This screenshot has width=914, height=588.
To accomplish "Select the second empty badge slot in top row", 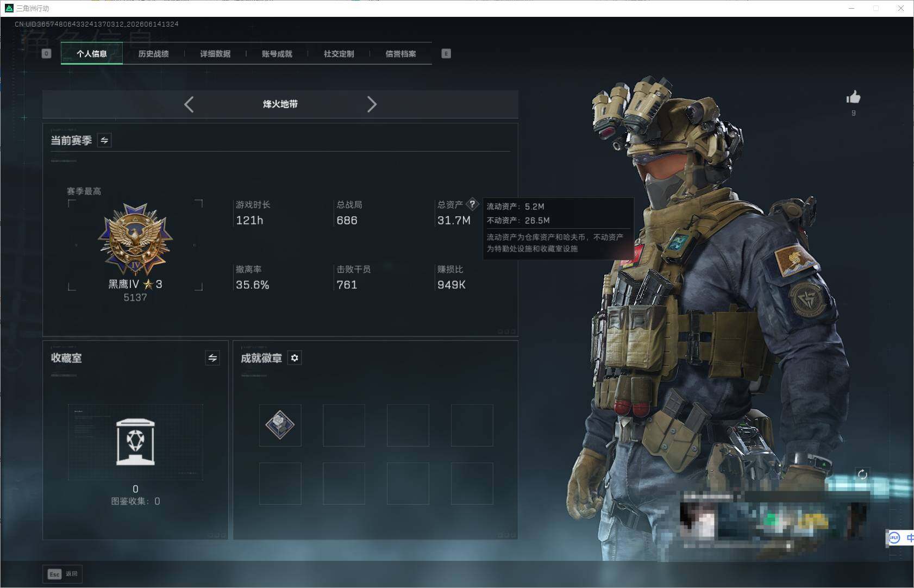I will tap(344, 425).
